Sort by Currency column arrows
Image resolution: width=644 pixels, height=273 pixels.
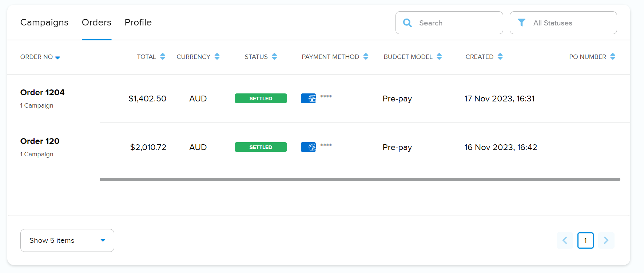coord(217,56)
